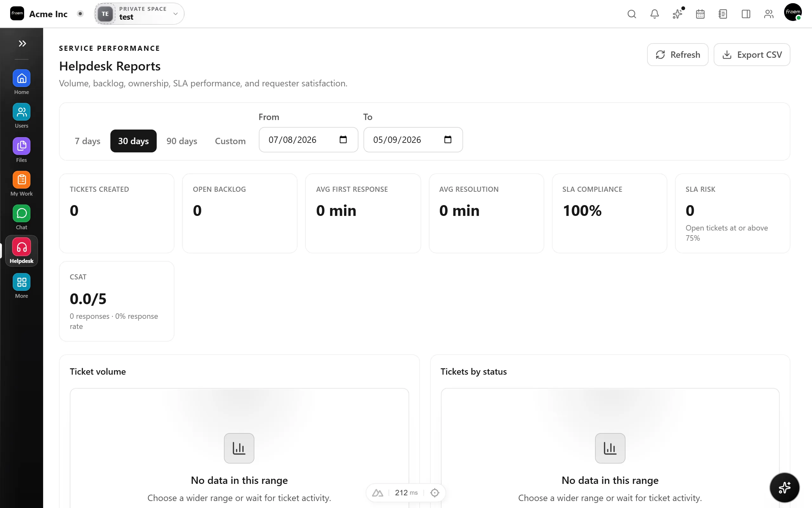Click the 212 ms performance indicator

coord(406,492)
